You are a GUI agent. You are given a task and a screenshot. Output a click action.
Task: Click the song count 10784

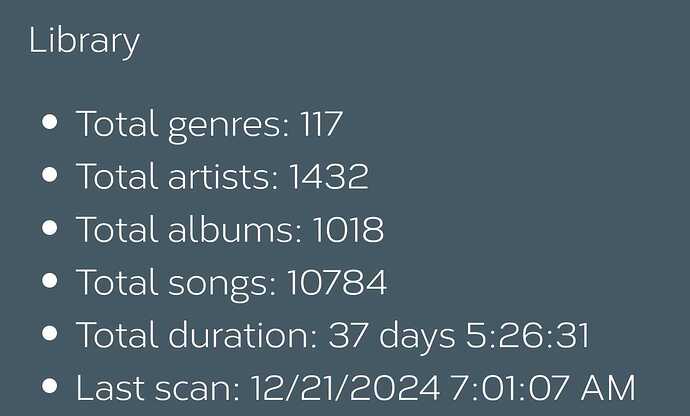pyautogui.click(x=337, y=282)
